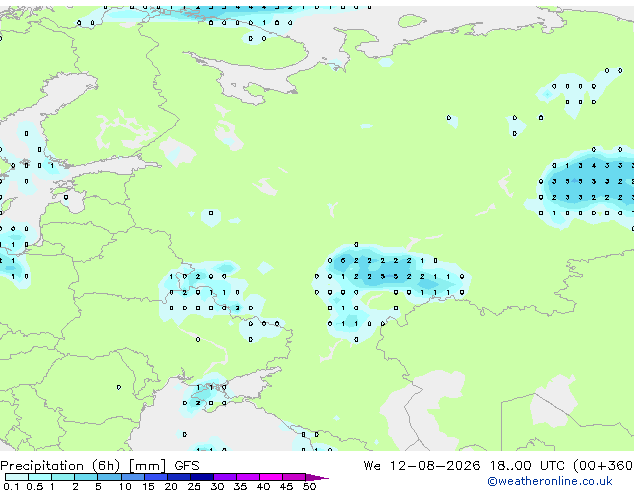The image size is (634, 490).
Task: Pick the 15–20 mm legend color swatch
Action: point(156,477)
